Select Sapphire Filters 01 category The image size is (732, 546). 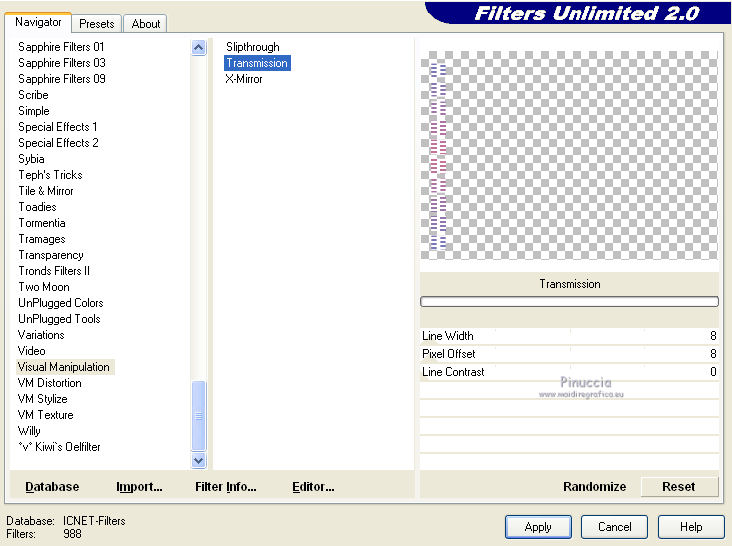coord(61,47)
